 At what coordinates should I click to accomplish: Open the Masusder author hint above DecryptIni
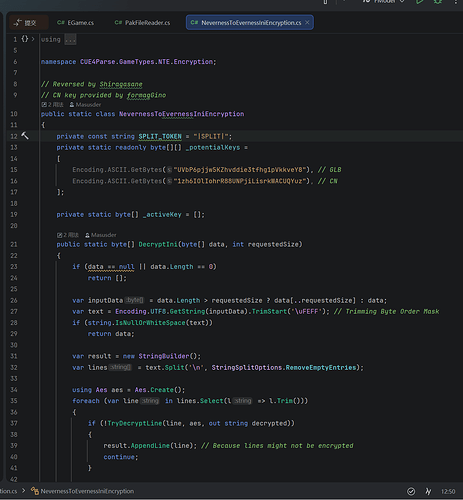[x=100, y=235]
